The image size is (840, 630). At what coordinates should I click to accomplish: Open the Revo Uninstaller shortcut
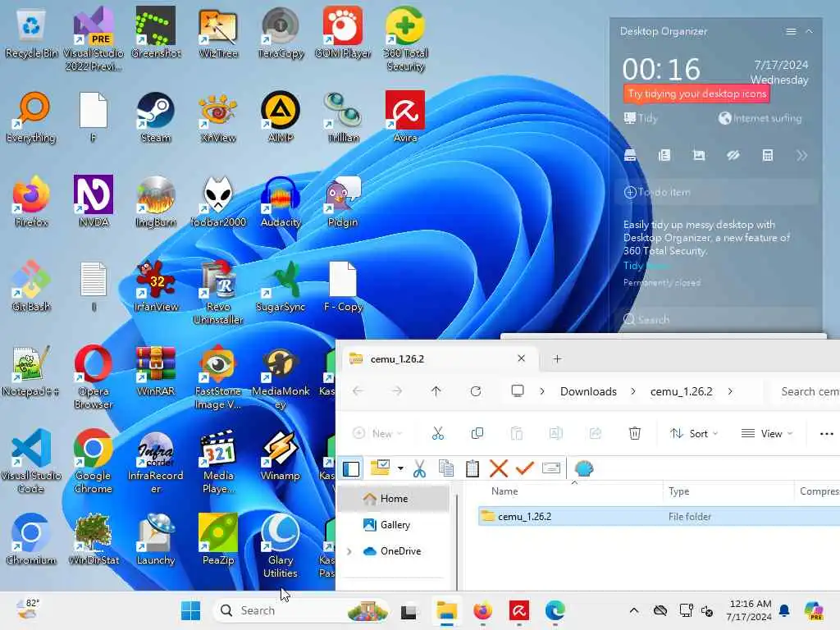pos(218,293)
